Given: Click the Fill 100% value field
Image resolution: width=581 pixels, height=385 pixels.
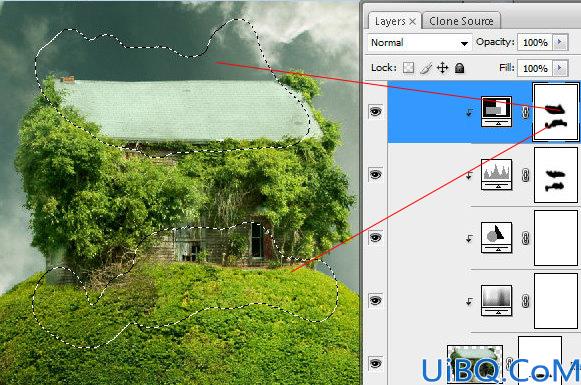Looking at the screenshot, I should pyautogui.click(x=535, y=69).
